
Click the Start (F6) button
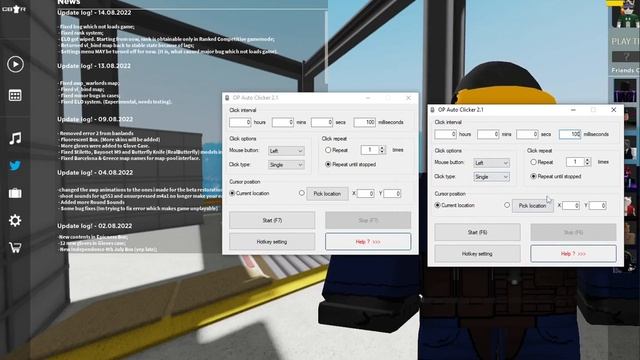[478, 232]
